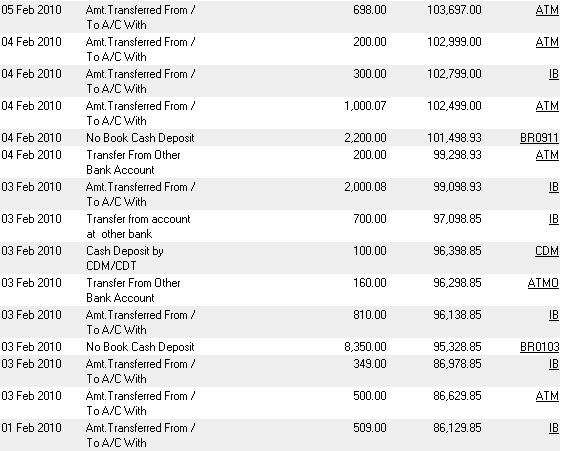This screenshot has width=561, height=451.
Task: Click the ATM link for the 1,000.07 transaction
Action: [547, 106]
